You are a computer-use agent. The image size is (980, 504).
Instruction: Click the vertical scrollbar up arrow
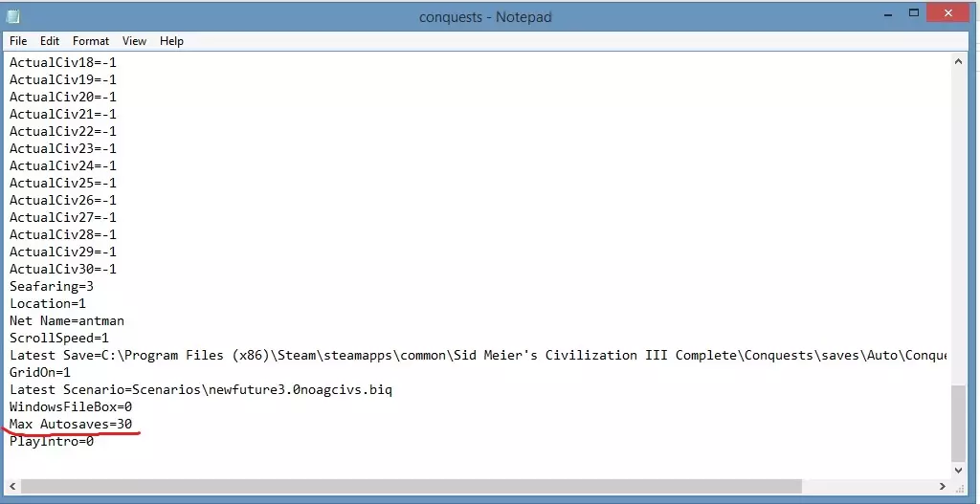958,61
